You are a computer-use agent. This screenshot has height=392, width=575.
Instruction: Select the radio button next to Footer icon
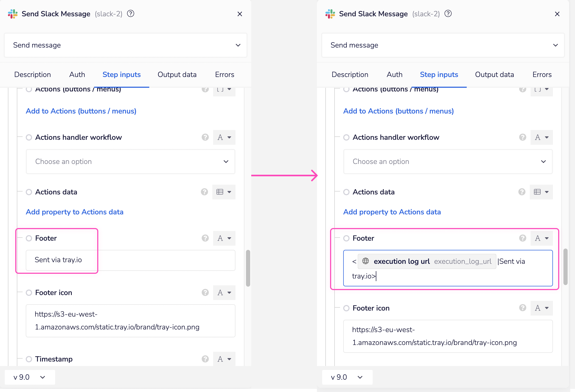tap(29, 292)
